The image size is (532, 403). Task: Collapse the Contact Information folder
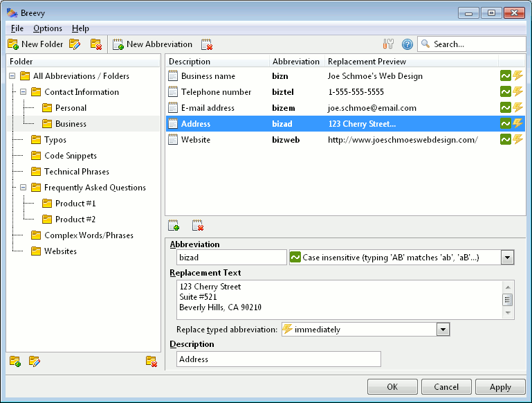pos(24,92)
